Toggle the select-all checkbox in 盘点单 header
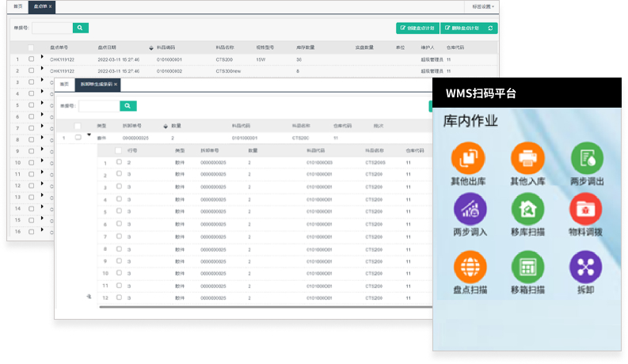Image resolution: width=628 pixels, height=364 pixels. point(32,47)
